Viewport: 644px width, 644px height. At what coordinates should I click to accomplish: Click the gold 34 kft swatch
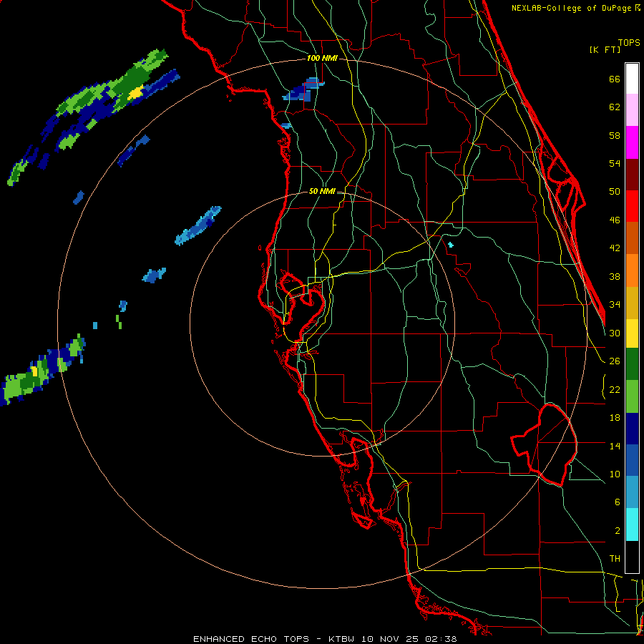pyautogui.click(x=632, y=303)
